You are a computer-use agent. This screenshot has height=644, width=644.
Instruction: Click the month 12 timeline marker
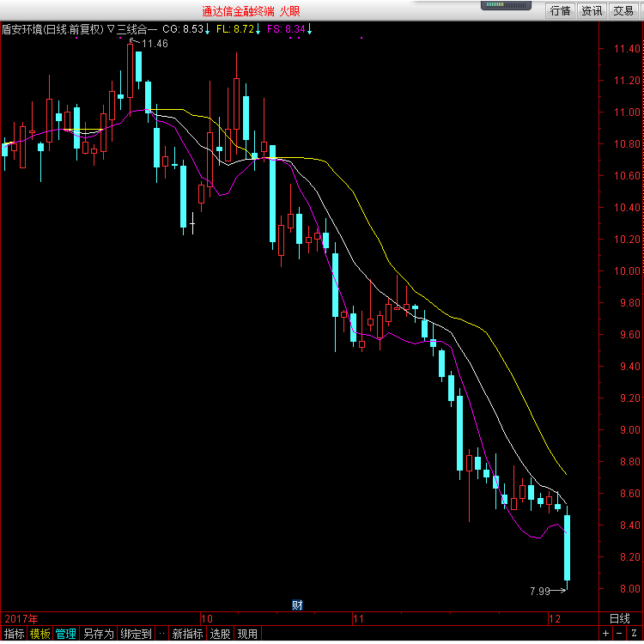click(555, 618)
